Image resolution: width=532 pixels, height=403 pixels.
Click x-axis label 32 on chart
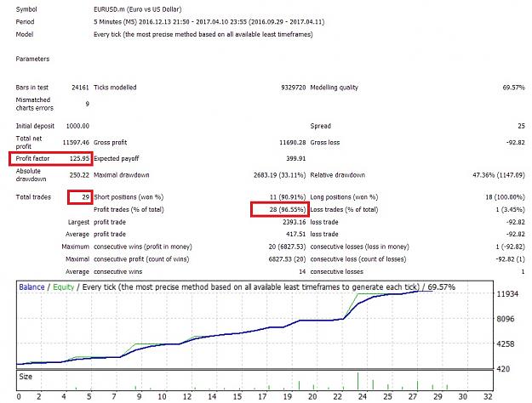(x=488, y=396)
